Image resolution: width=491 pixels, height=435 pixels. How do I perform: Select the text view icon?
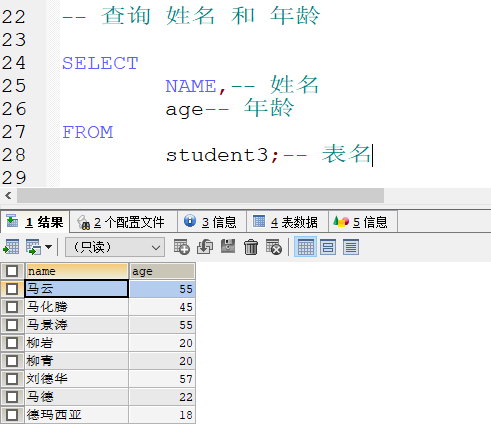click(351, 247)
